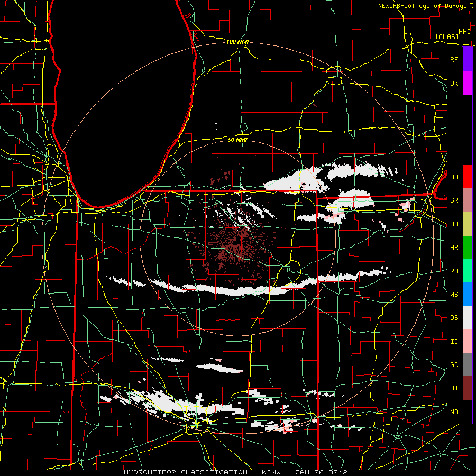Click the 'RA' legend label

pos(454,271)
